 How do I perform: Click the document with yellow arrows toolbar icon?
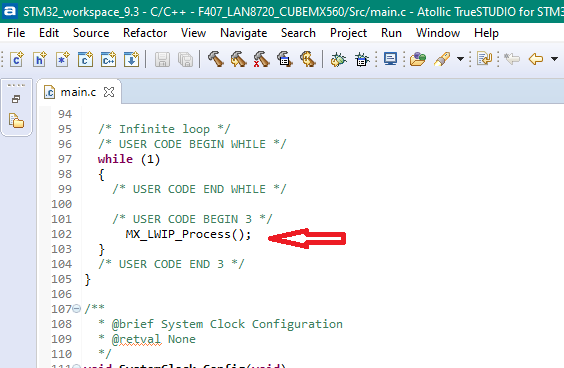coord(484,59)
